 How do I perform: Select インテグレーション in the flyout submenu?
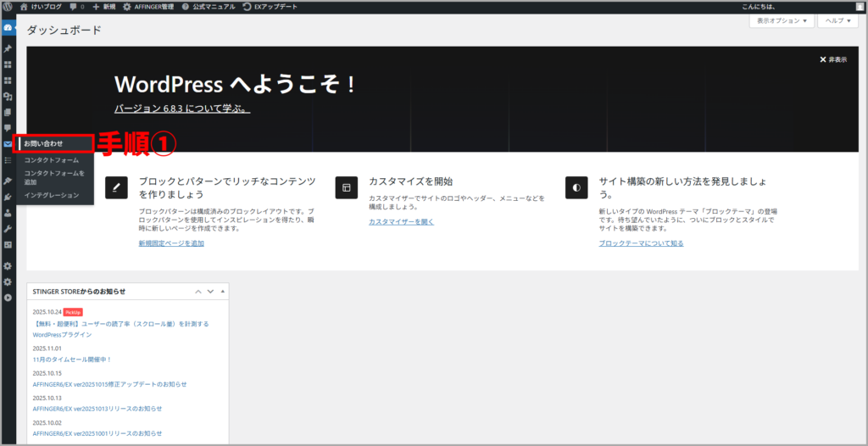point(52,195)
